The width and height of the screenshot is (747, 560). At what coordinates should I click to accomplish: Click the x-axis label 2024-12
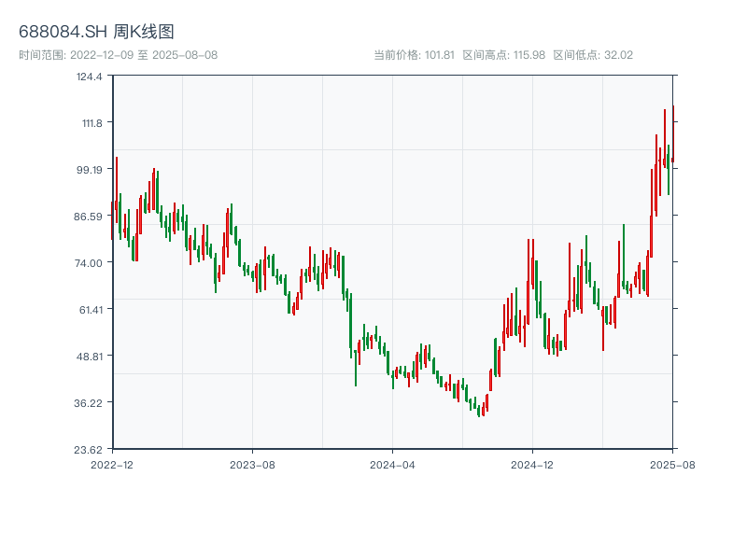(532, 465)
